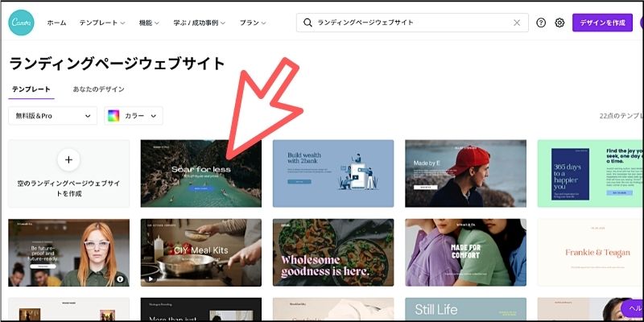This screenshot has height=322, width=644.
Task: Click the magnifier search icon
Action: [x=308, y=23]
